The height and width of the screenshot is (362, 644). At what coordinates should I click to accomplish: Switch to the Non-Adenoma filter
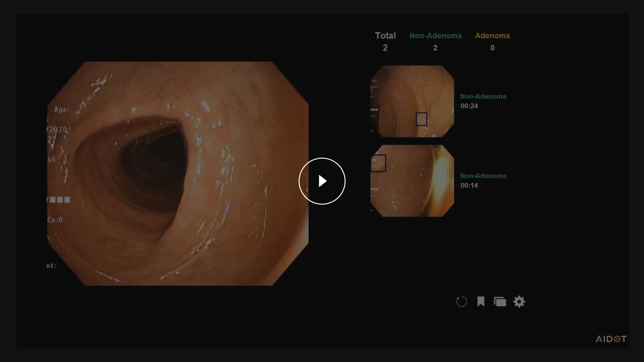(435, 35)
